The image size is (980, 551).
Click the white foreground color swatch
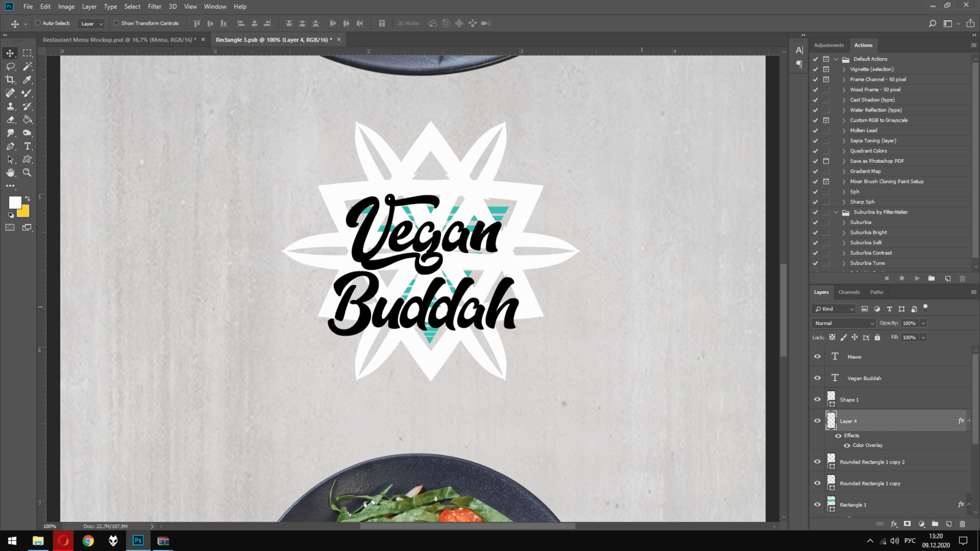[15, 201]
